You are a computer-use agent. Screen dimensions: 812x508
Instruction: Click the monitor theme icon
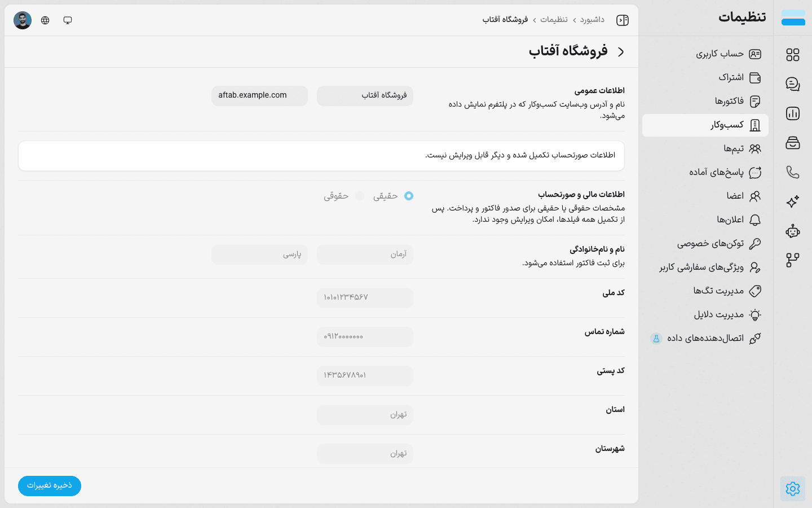pyautogui.click(x=68, y=20)
